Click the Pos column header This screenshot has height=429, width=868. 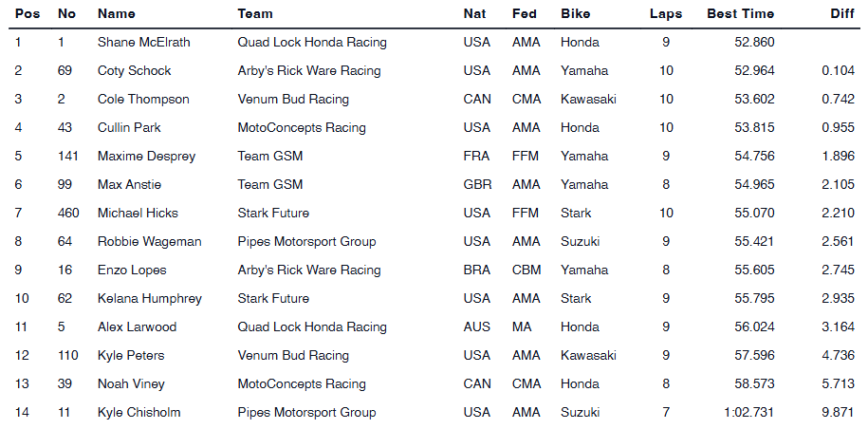(28, 14)
